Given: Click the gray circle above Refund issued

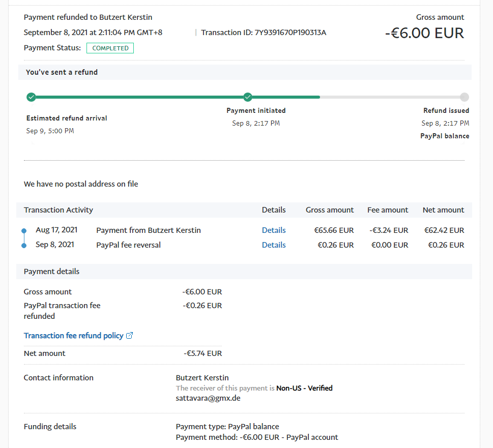Looking at the screenshot, I should pyautogui.click(x=464, y=97).
